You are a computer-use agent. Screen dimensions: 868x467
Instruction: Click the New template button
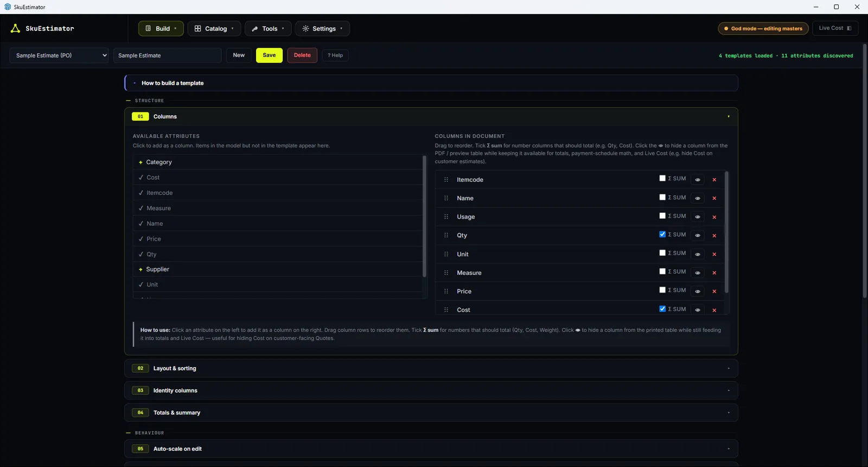239,55
